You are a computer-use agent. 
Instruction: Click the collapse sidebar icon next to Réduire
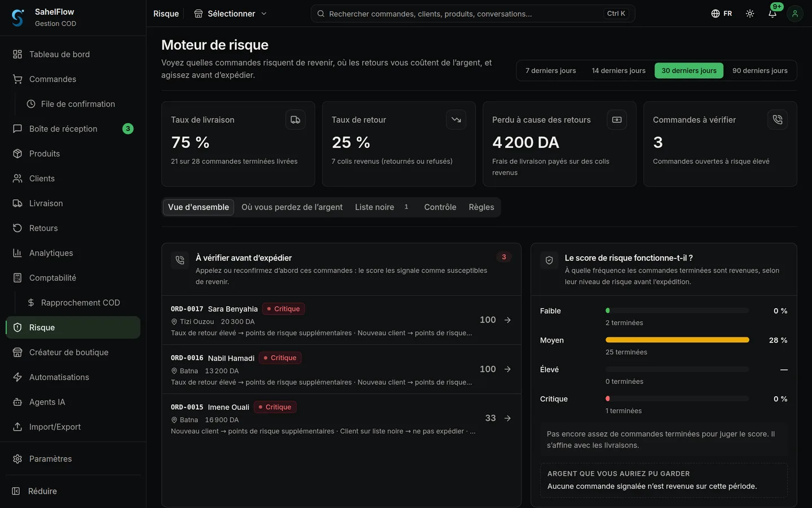[x=16, y=491]
